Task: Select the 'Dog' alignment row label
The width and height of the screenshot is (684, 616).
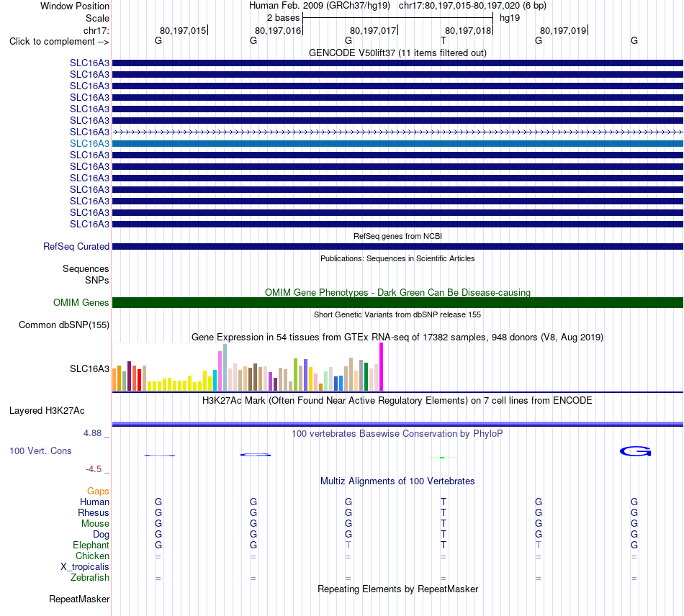Action: click(101, 535)
